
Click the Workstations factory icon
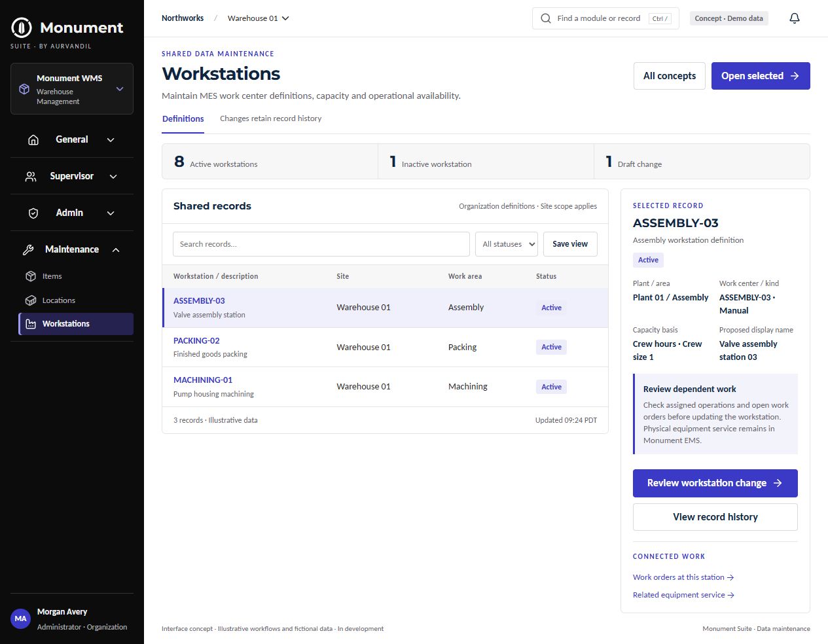[x=31, y=324]
